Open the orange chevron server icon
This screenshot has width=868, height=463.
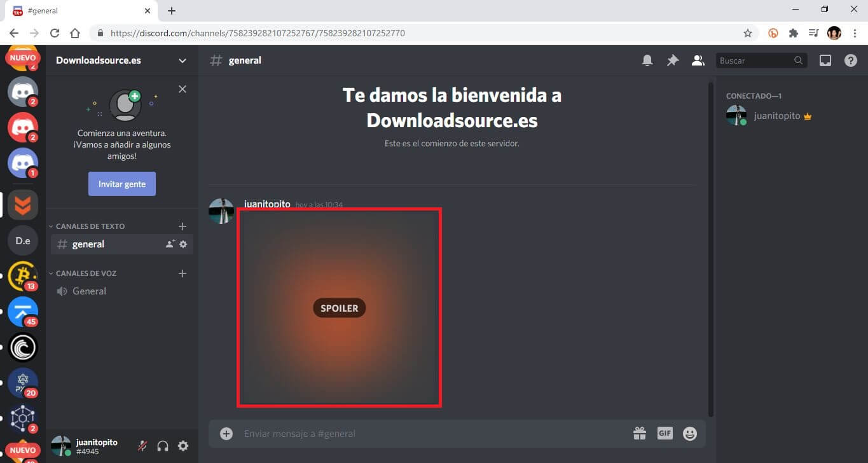[23, 205]
